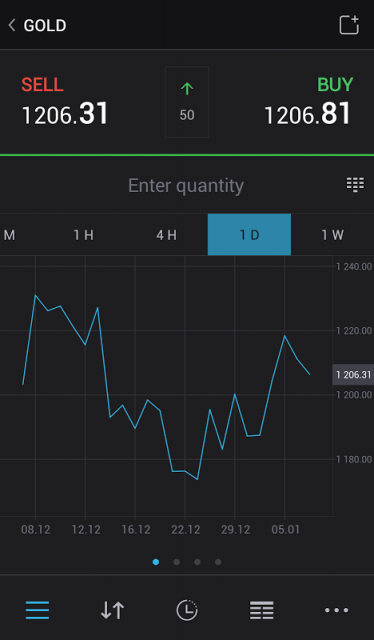The width and height of the screenshot is (374, 640).
Task: Select the third page indicator dot
Action: pyautogui.click(x=197, y=562)
